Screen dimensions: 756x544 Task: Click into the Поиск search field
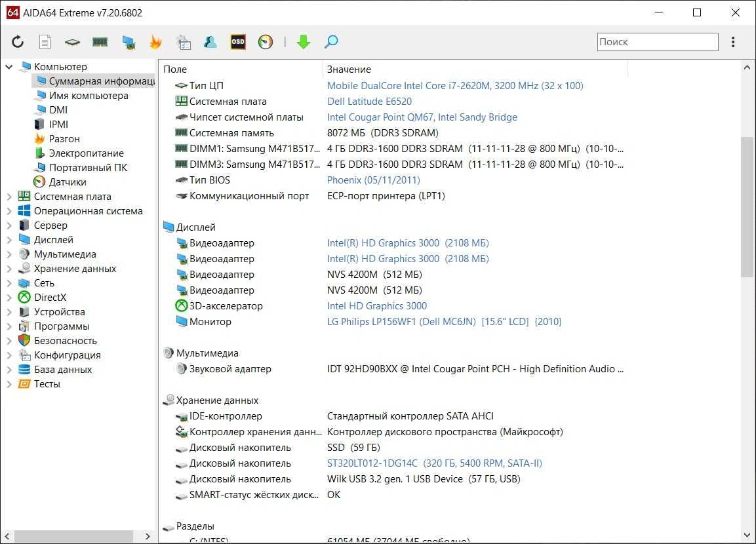658,42
